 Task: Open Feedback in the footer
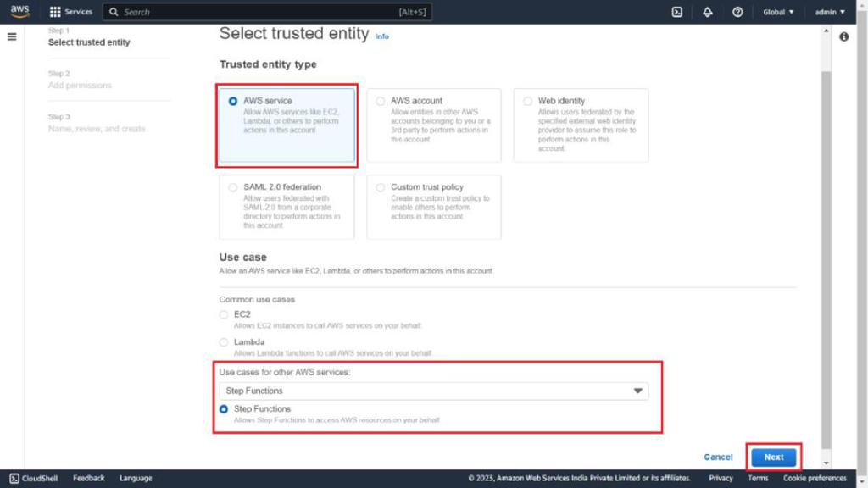pyautogui.click(x=88, y=478)
